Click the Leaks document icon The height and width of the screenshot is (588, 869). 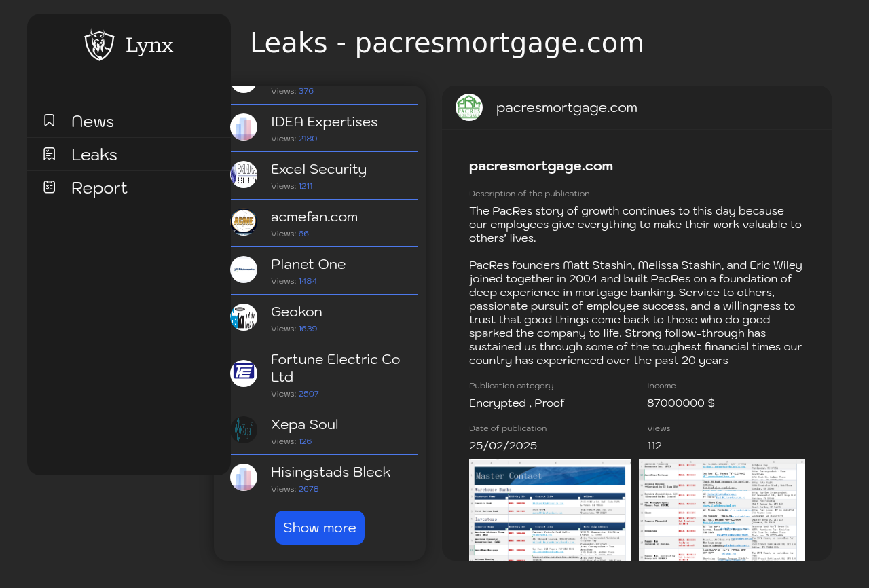pyautogui.click(x=50, y=153)
